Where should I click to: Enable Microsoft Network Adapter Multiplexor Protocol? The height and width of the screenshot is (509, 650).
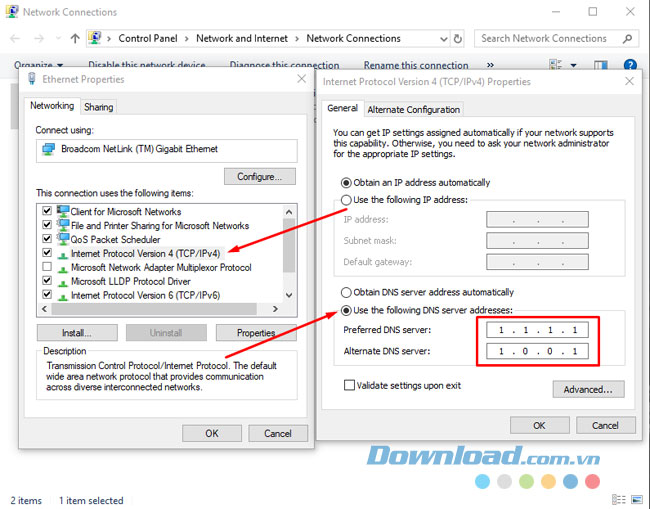pos(47,267)
